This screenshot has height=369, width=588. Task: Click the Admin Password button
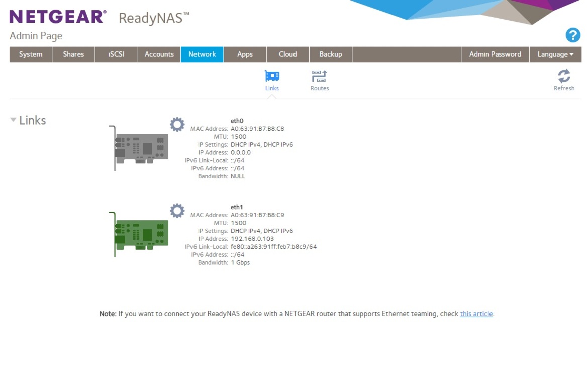[x=495, y=54]
